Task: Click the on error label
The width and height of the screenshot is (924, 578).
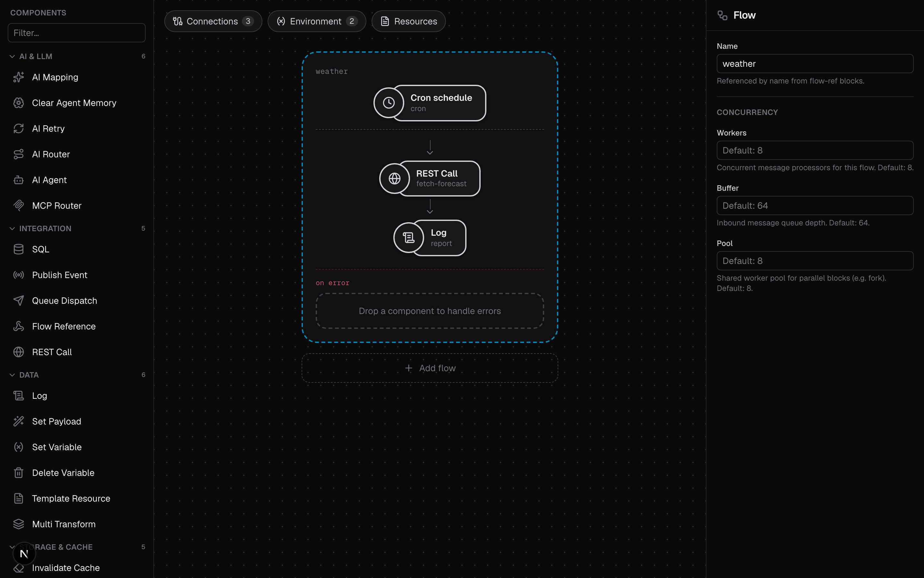Action: point(333,283)
